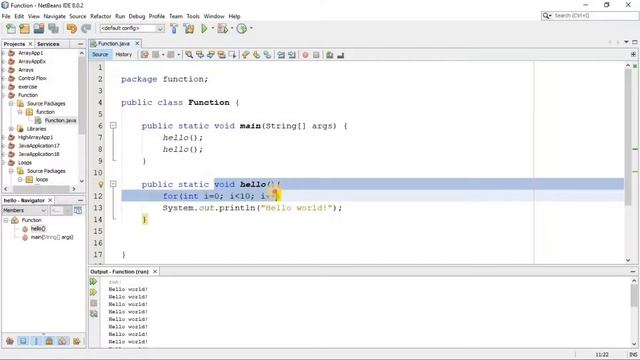Click the Last Edit icon in editor toolbar
The width and height of the screenshot is (640, 360).
pyautogui.click(x=144, y=55)
